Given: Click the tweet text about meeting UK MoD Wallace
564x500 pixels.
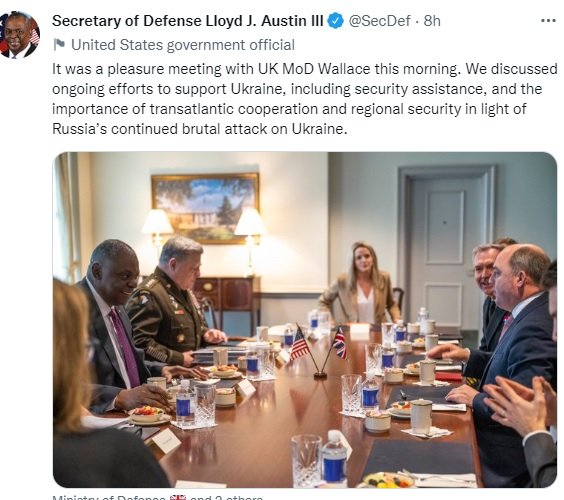Looking at the screenshot, I should pyautogui.click(x=305, y=99).
